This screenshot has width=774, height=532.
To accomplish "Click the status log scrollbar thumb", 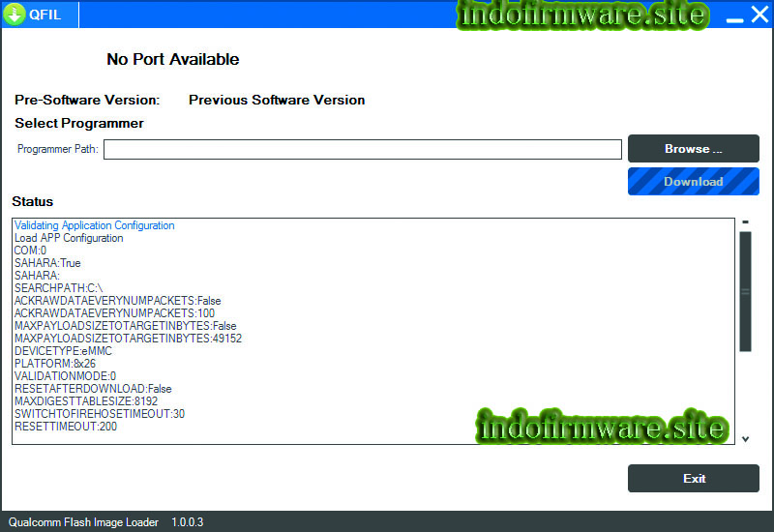I will point(745,291).
